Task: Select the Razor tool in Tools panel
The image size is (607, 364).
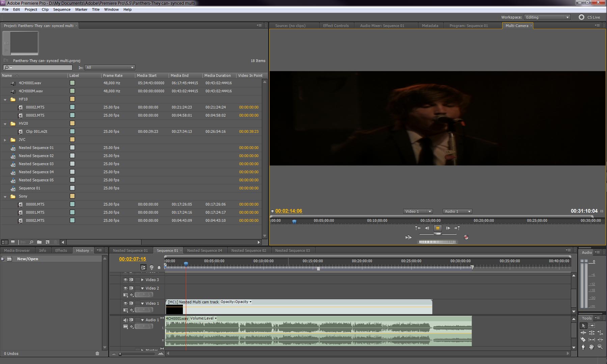Action: coord(583,339)
